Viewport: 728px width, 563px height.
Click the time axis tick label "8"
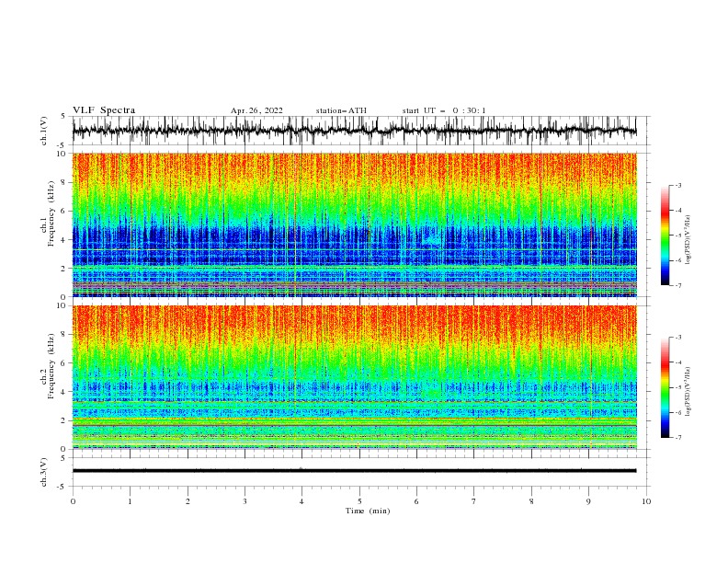pos(531,501)
